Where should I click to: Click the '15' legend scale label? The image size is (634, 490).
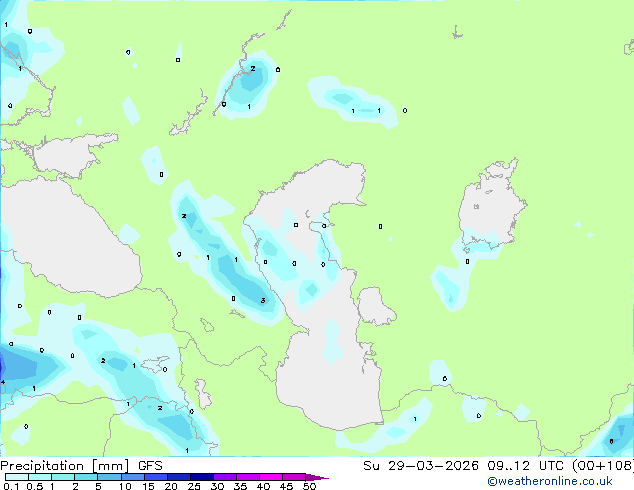pyautogui.click(x=148, y=486)
